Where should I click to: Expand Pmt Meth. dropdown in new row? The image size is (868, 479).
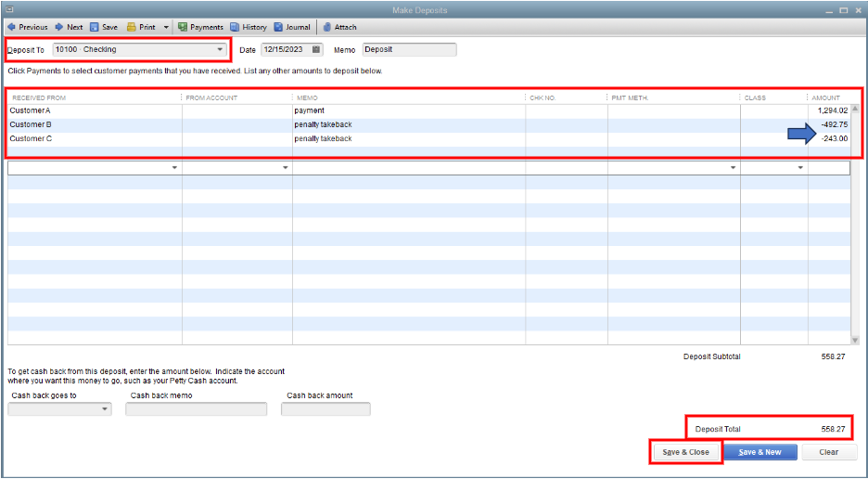(734, 167)
